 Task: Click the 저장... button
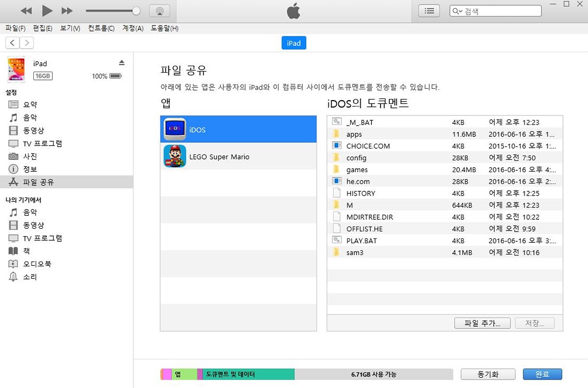tap(535, 323)
